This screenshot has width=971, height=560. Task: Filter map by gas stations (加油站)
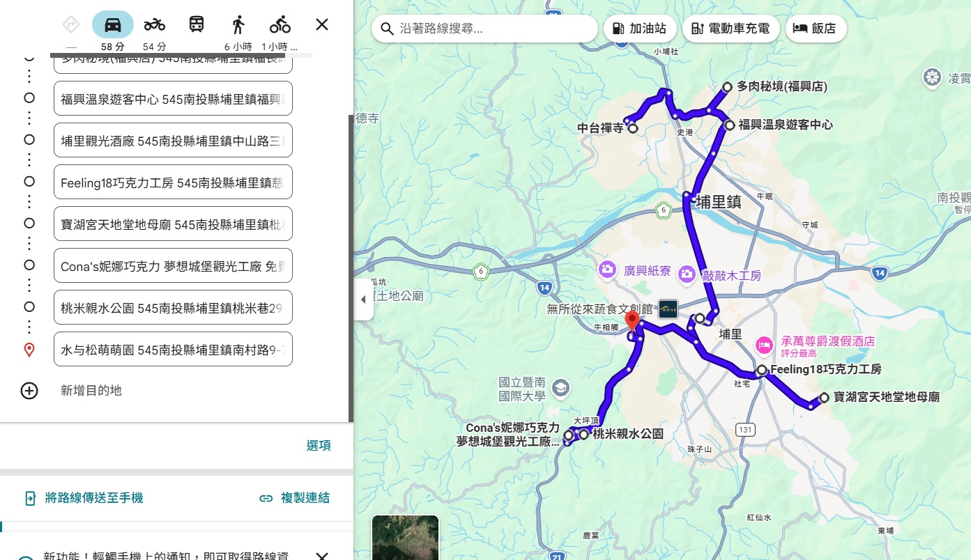click(x=639, y=29)
